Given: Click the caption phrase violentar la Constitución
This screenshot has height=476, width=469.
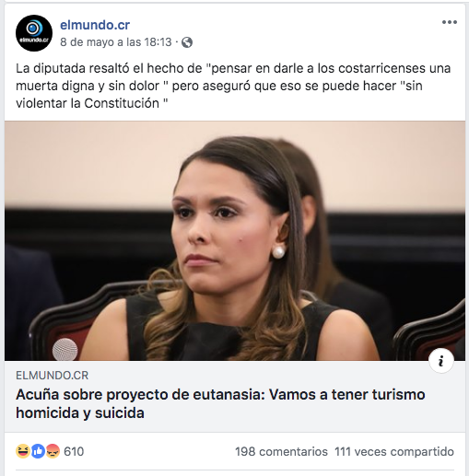Looking at the screenshot, I should click(x=88, y=103).
